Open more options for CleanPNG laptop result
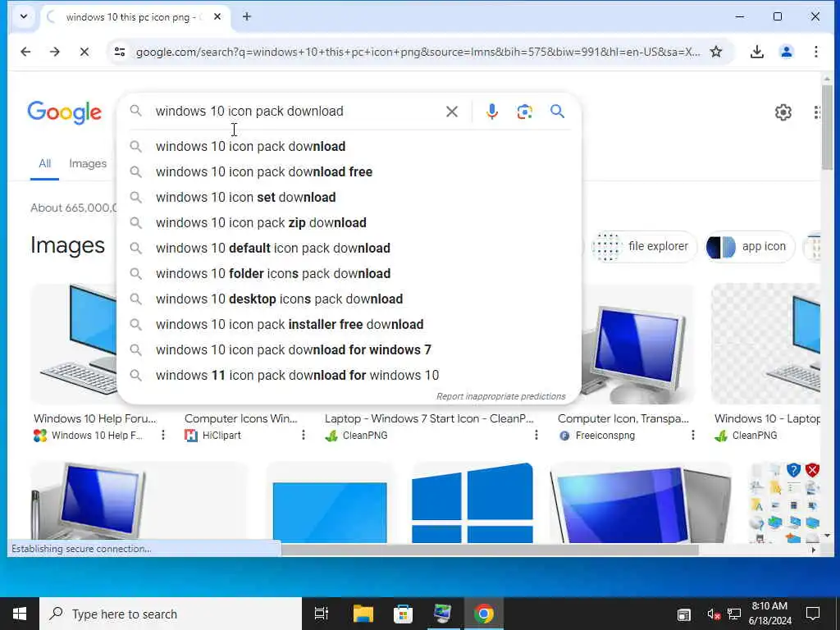This screenshot has height=630, width=840. coord(536,435)
